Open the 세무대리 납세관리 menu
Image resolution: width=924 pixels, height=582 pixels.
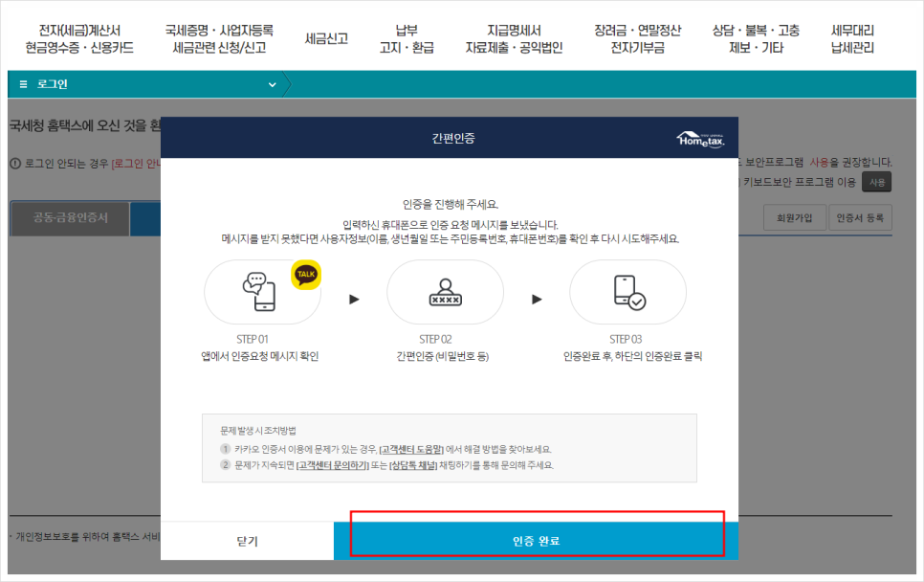pos(854,36)
